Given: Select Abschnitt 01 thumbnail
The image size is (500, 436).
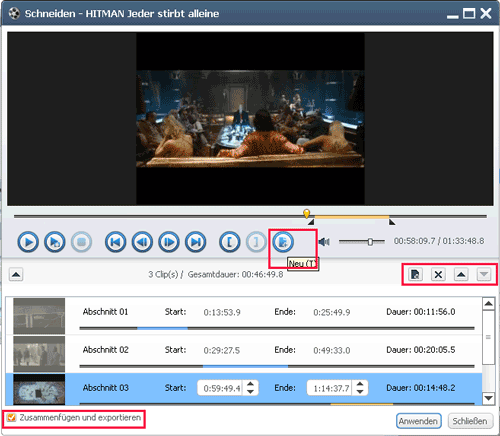Looking at the screenshot, I should 39,316.
